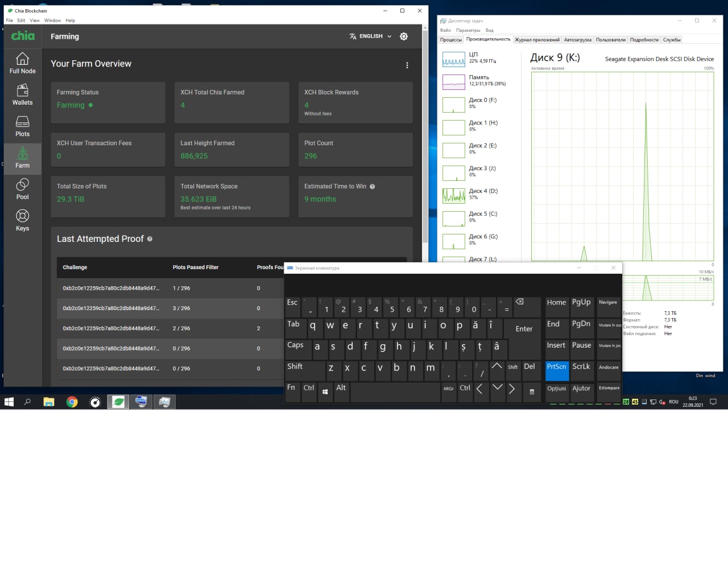Click context menu key on on-screen keyboard
This screenshot has width=728, height=577.
coord(532,392)
